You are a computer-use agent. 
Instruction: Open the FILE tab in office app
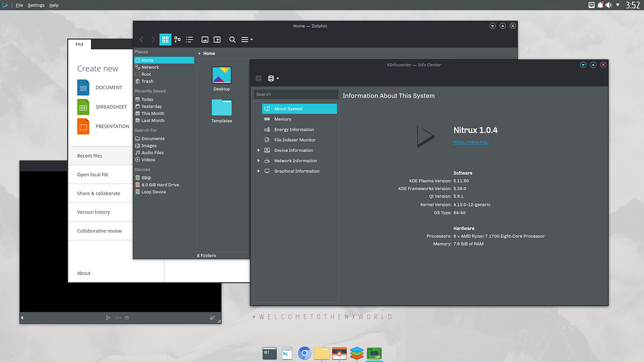tap(80, 44)
